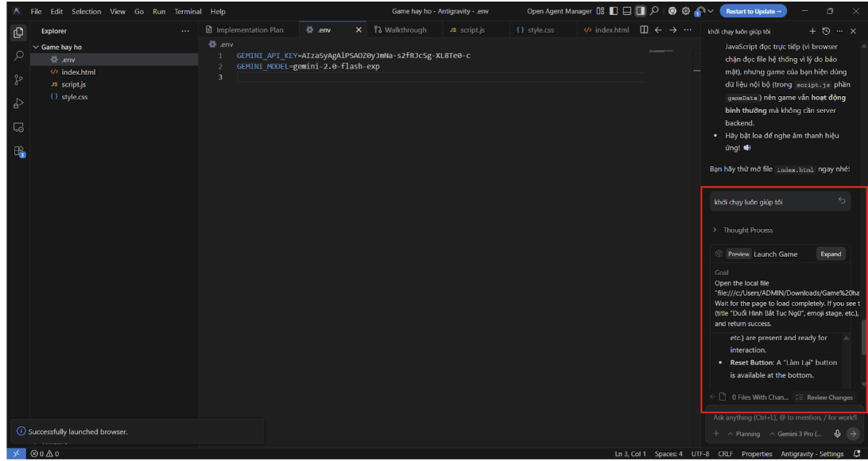Click the Restart to Update button

click(x=752, y=11)
